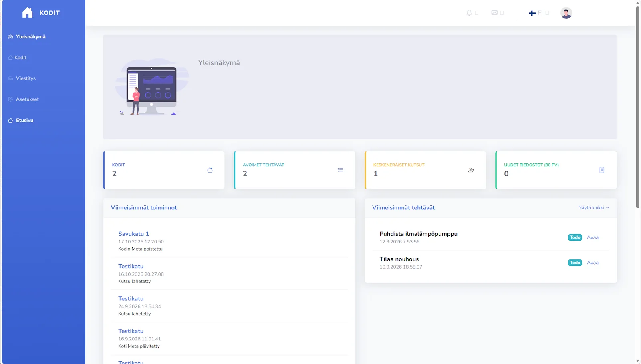Click the Tilaa nouhous task title

399,259
